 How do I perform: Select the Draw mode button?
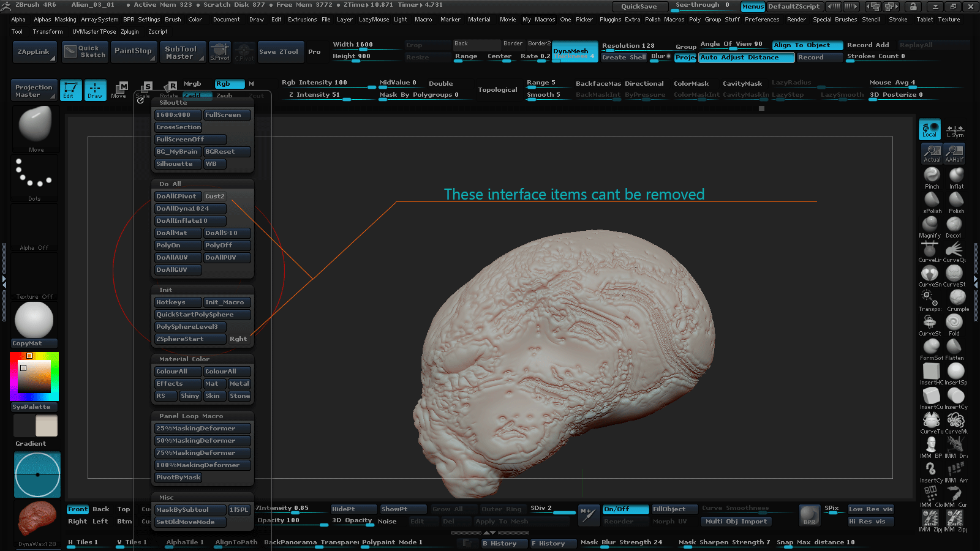click(95, 90)
